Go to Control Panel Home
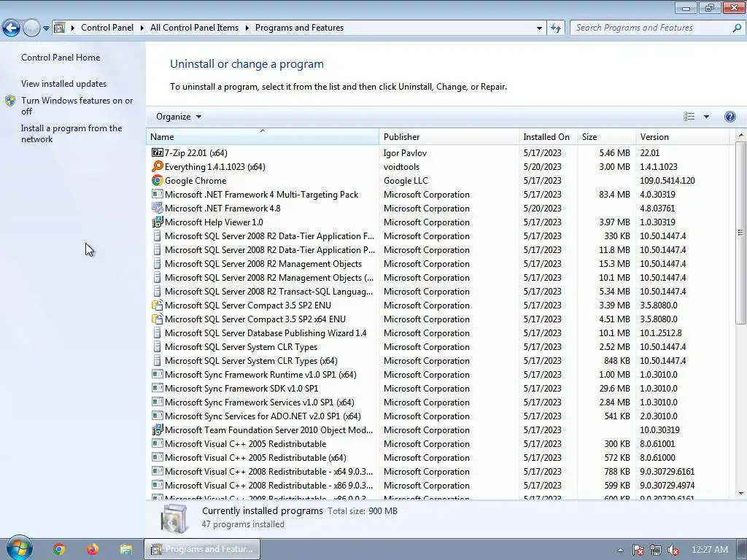Image resolution: width=747 pixels, height=560 pixels. tap(61, 58)
